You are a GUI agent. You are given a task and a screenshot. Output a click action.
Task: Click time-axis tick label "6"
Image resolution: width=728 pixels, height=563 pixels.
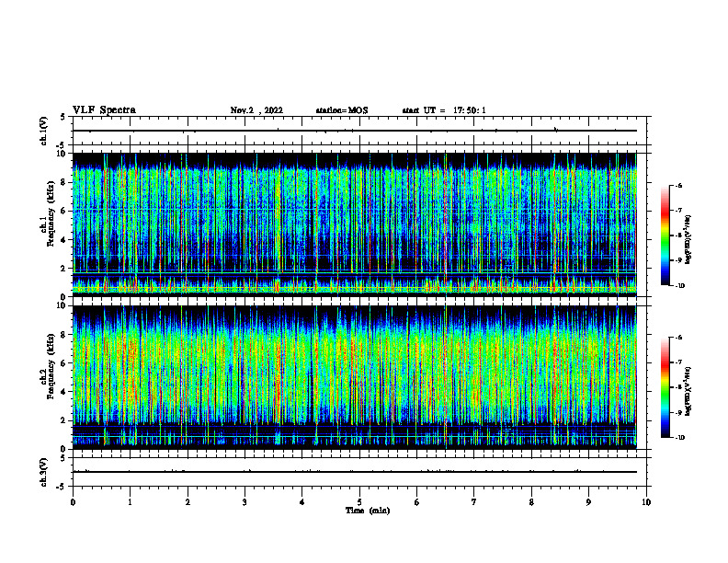[417, 502]
